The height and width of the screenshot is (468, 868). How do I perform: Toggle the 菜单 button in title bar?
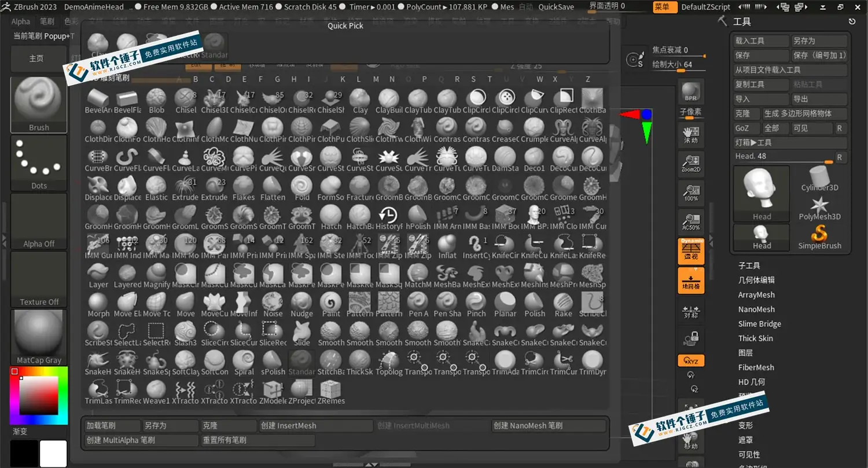click(665, 7)
